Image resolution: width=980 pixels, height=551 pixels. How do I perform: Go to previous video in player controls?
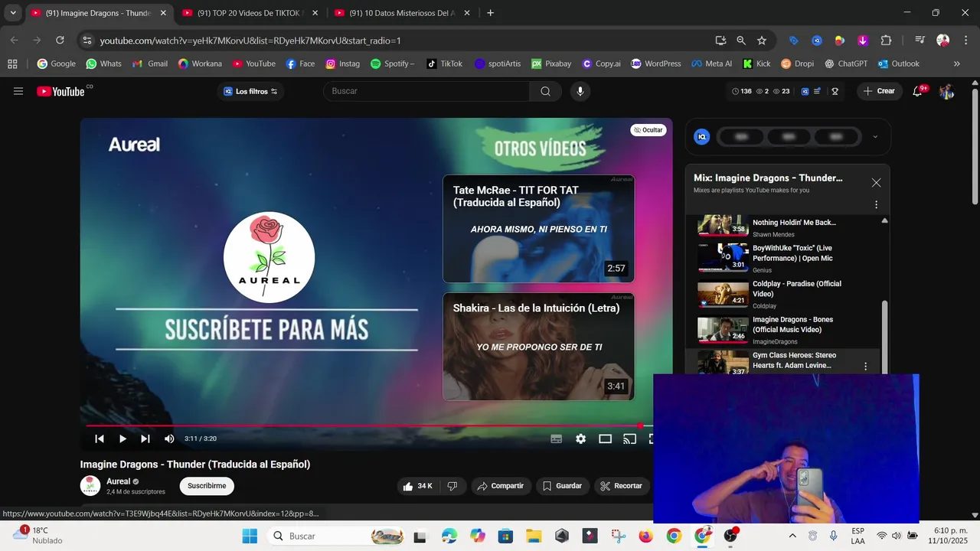tap(100, 439)
